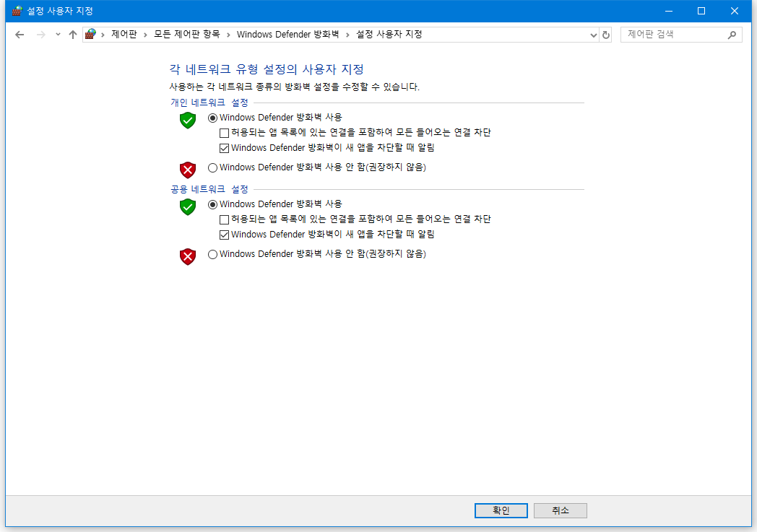Go up one level with up arrow

point(73,35)
